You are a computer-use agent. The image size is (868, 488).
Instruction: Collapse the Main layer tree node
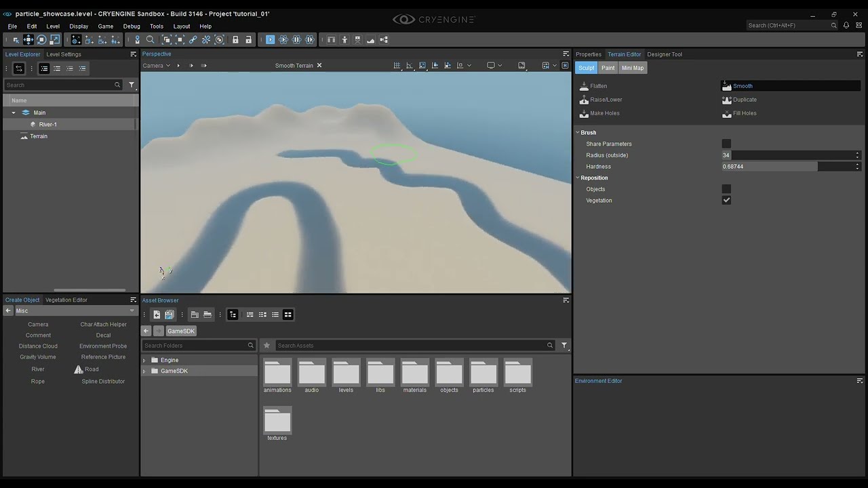point(14,113)
